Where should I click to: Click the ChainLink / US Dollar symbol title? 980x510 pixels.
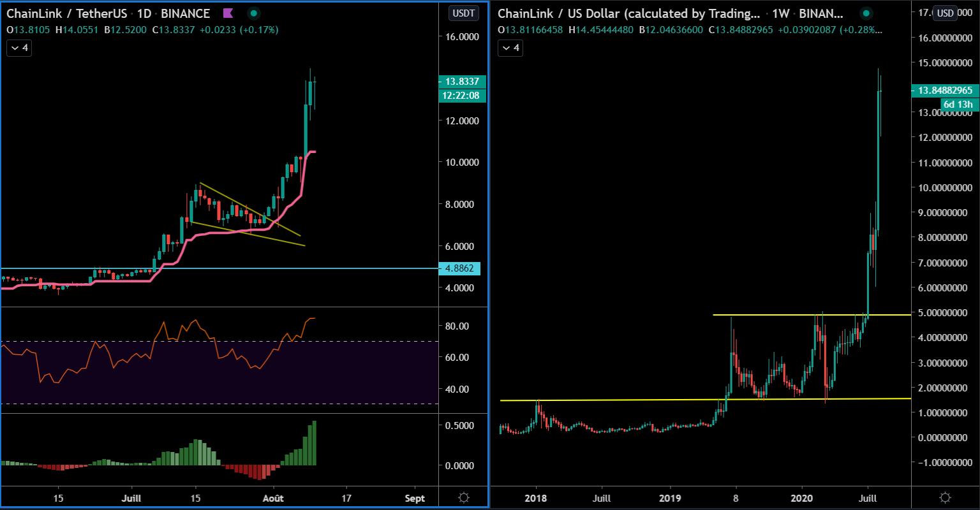click(x=628, y=13)
